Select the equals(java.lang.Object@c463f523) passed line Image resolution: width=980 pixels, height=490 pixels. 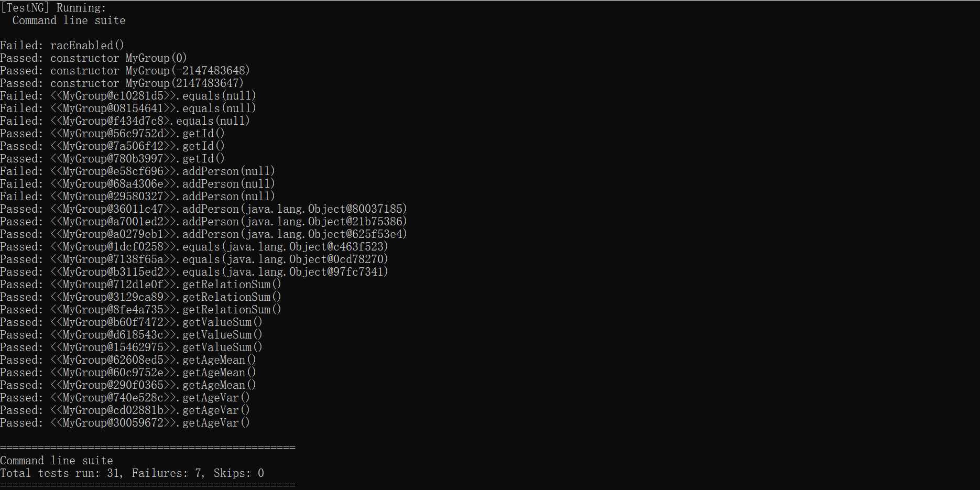tap(194, 247)
